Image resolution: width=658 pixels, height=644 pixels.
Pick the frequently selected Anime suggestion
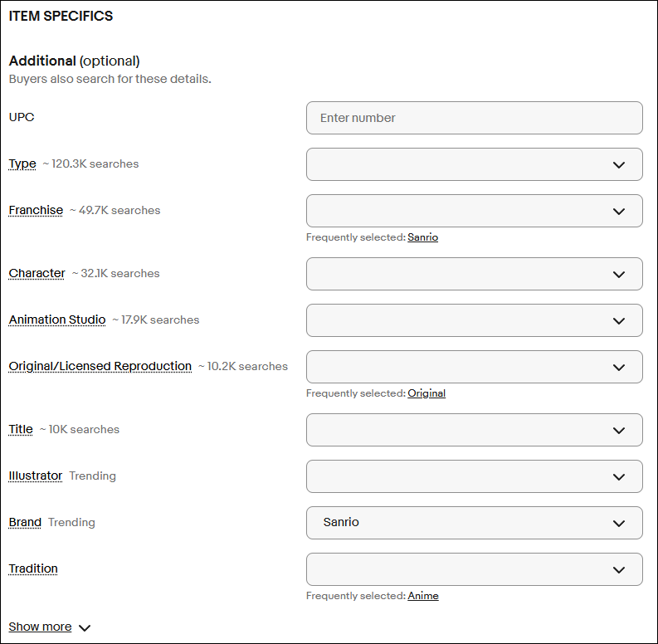(423, 596)
